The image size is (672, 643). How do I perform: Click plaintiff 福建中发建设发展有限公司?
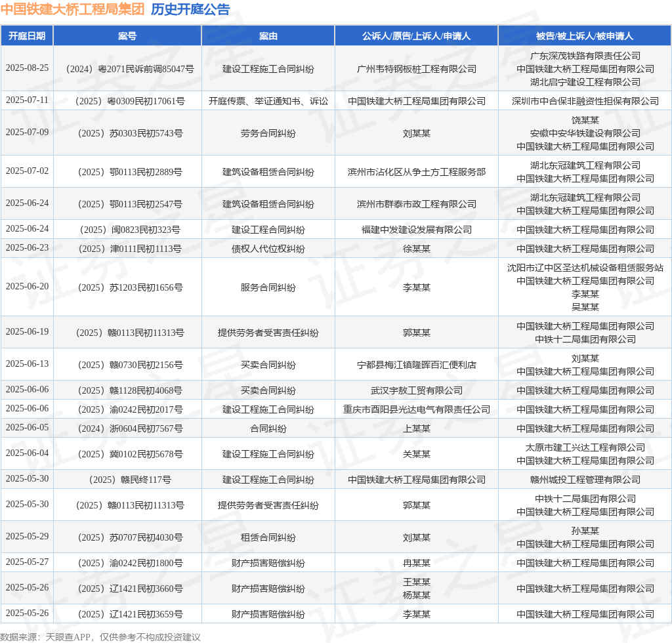(x=417, y=230)
